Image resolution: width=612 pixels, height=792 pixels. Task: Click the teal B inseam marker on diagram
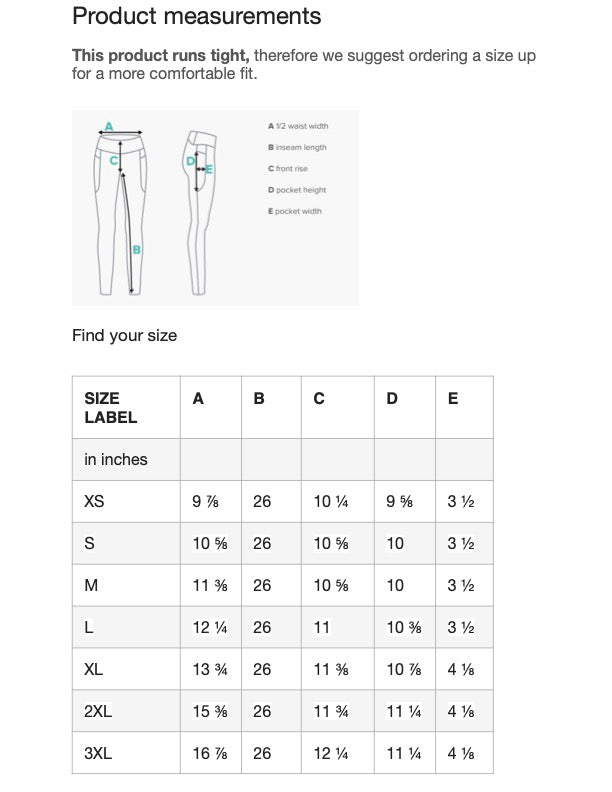[x=136, y=249]
